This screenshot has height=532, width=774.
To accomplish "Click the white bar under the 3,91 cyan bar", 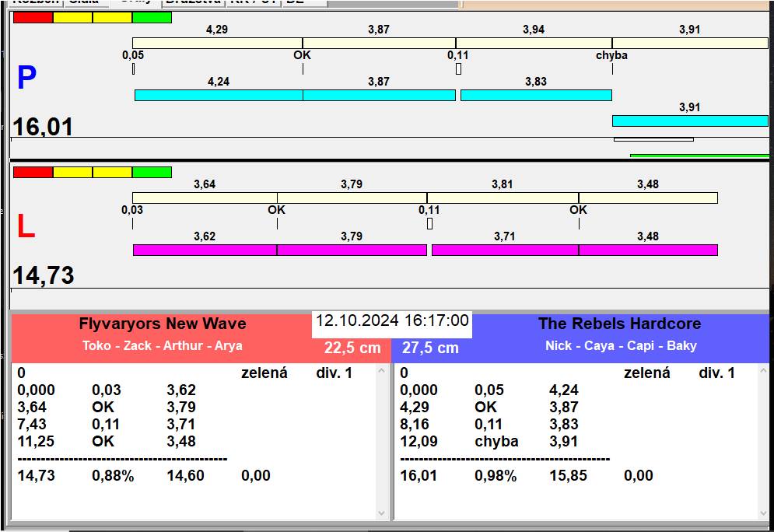I will 653,140.
